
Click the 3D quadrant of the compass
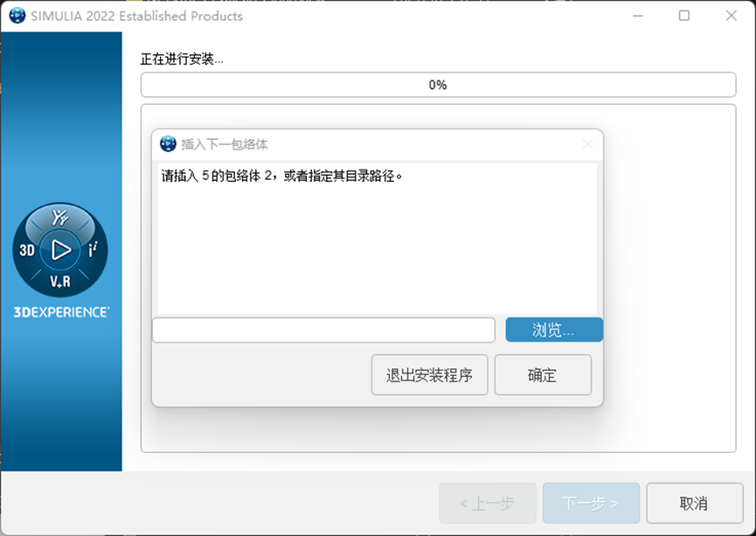pyautogui.click(x=27, y=250)
